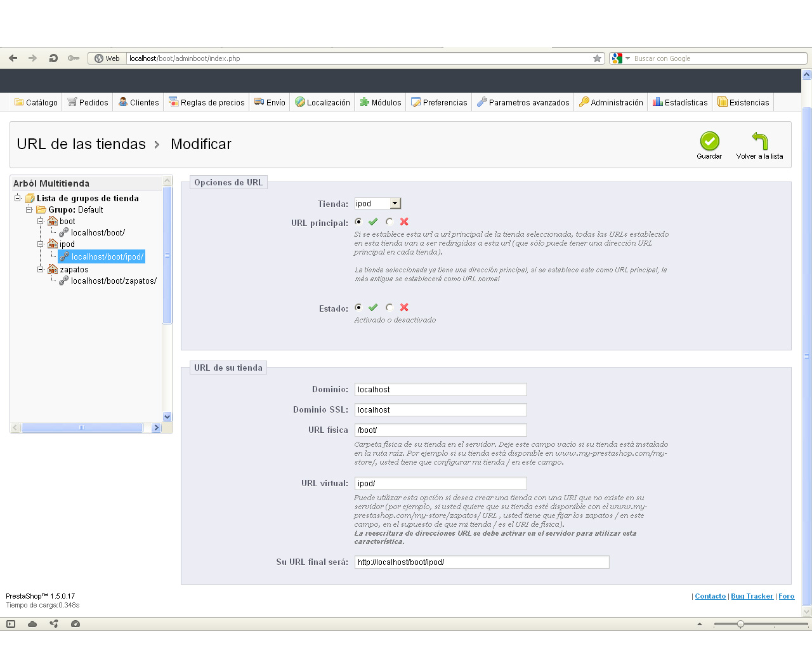Open the Foro link
This screenshot has width=812, height=650.
pos(787,596)
